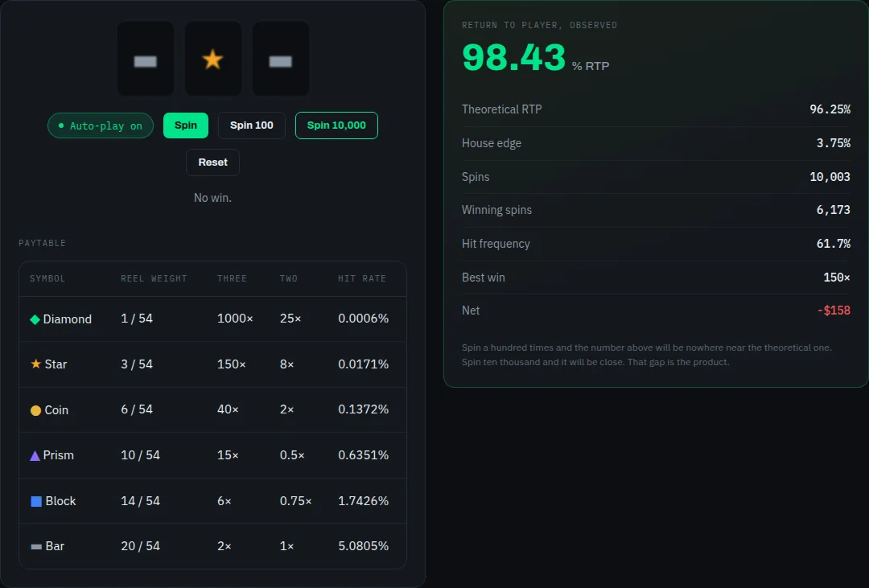Image resolution: width=869 pixels, height=588 pixels.
Task: Click the yellow Coin icon
Action: (35, 410)
